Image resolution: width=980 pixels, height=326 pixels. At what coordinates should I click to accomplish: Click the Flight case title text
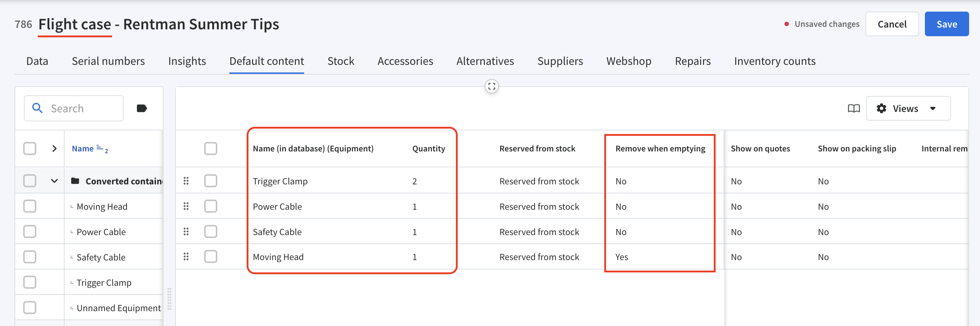pyautogui.click(x=75, y=24)
